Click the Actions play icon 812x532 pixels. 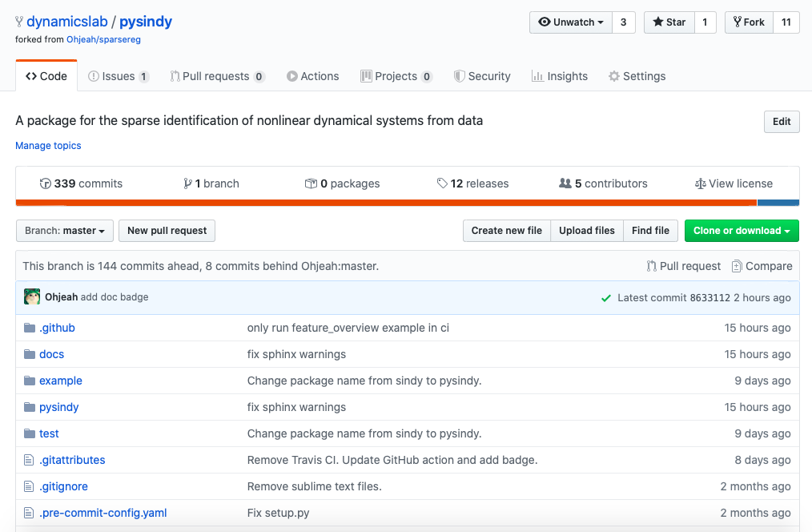click(x=292, y=76)
